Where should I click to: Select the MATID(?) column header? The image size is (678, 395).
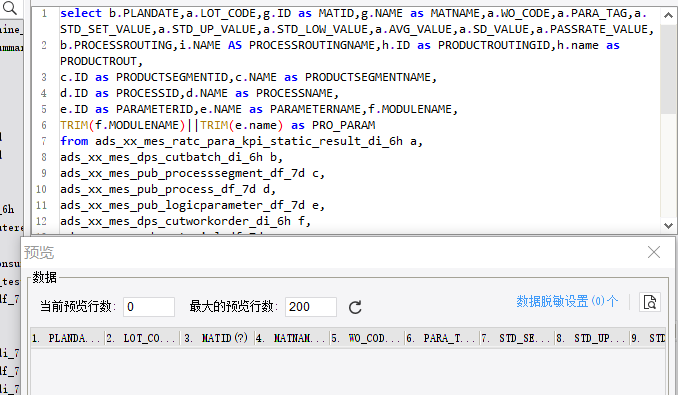point(217,338)
